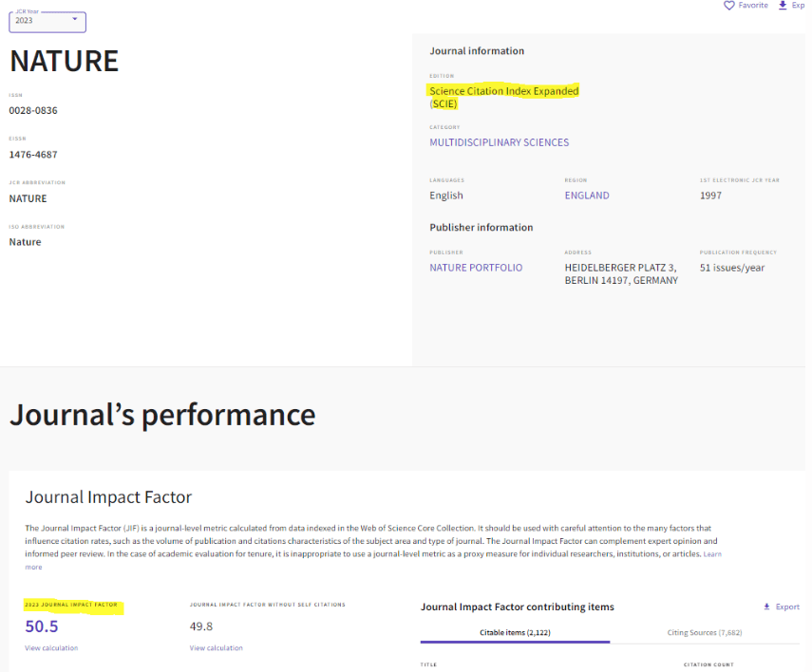Open the ENGLAND region link
Screen dimensions: 812x672
pyautogui.click(x=587, y=196)
